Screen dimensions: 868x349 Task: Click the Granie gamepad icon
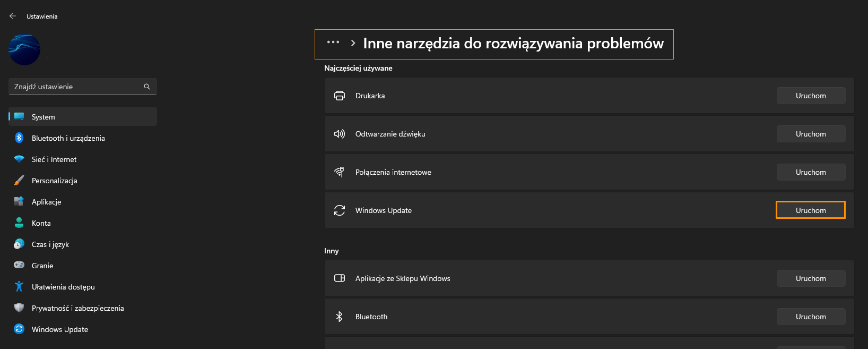pos(19,265)
